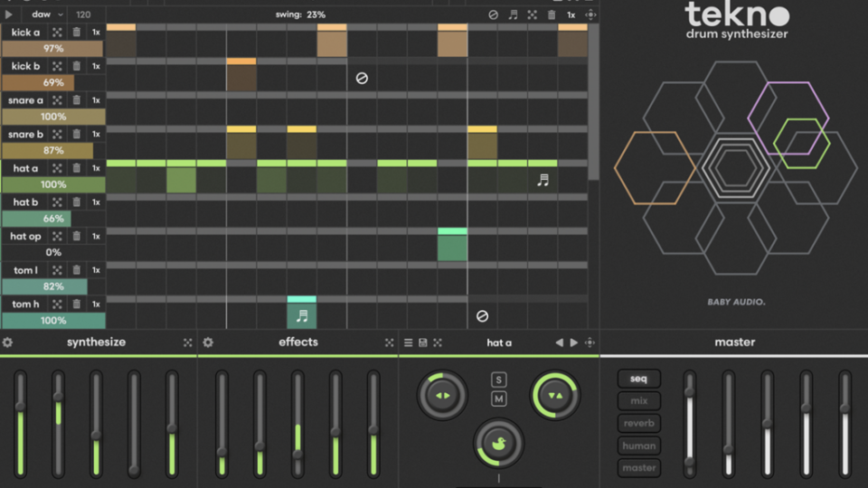Click the duck sidechain knob

pyautogui.click(x=498, y=443)
